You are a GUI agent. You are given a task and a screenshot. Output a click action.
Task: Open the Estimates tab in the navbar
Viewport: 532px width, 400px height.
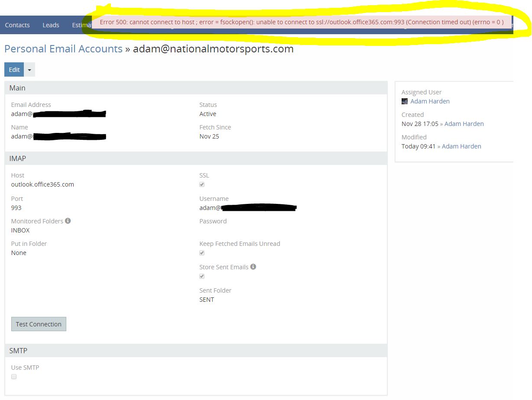point(81,25)
